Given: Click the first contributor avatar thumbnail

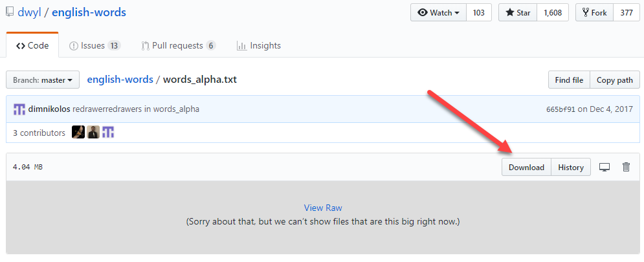Looking at the screenshot, I should pos(78,133).
